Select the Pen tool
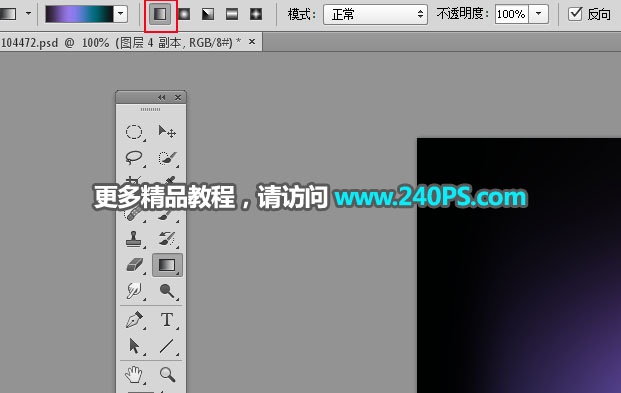 (x=134, y=320)
